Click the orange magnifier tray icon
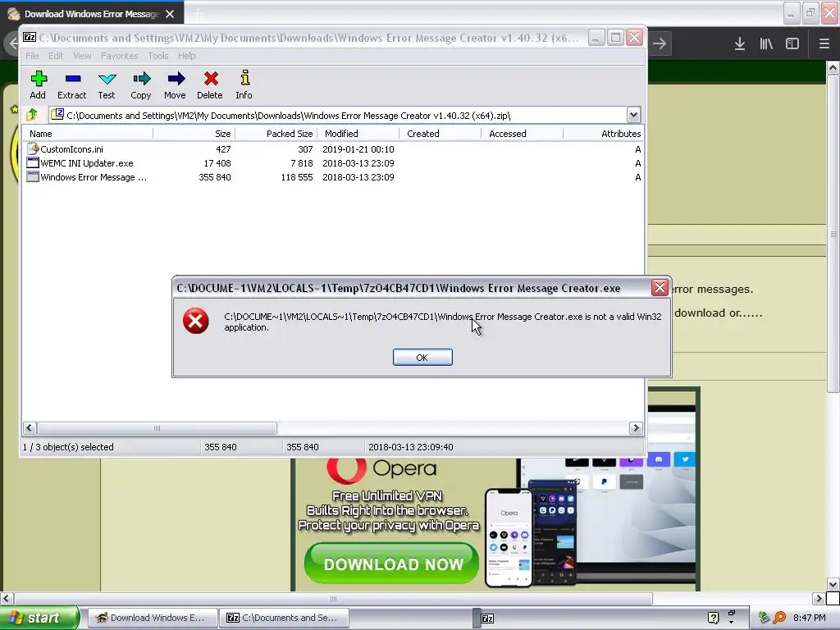The width and height of the screenshot is (840, 630). point(779,618)
